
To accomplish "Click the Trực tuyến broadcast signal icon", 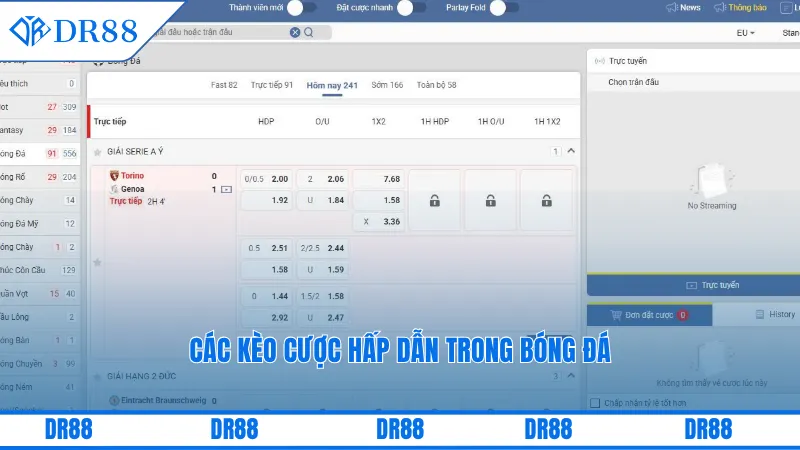I will point(599,61).
